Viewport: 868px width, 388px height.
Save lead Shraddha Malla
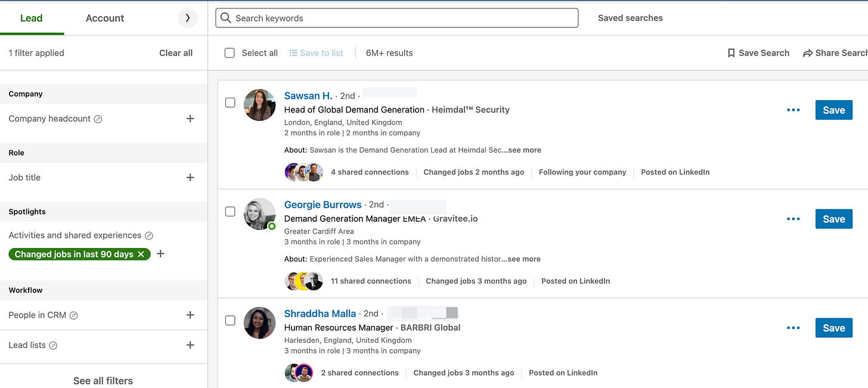tap(834, 328)
